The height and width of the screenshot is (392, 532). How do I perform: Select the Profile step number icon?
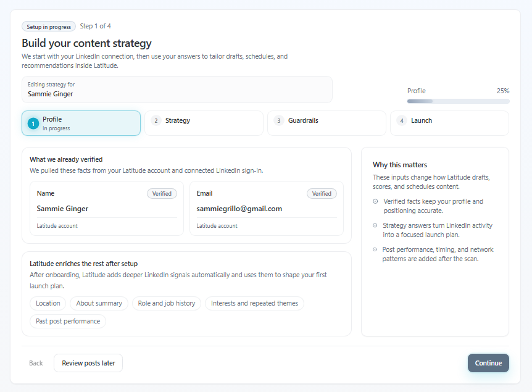pyautogui.click(x=33, y=123)
